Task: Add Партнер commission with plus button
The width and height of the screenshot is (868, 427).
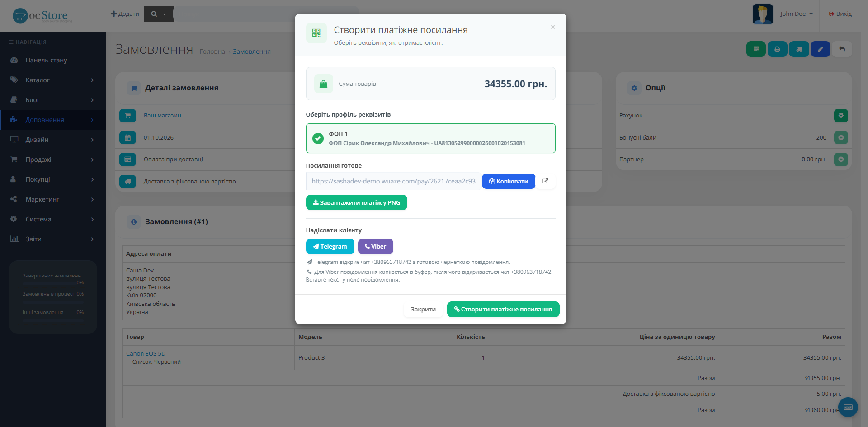Action: coord(841,159)
